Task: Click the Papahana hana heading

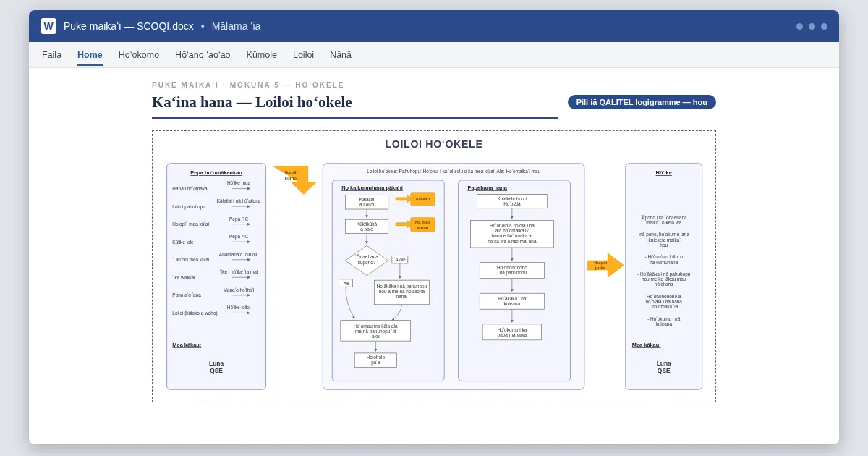Action: [487, 188]
